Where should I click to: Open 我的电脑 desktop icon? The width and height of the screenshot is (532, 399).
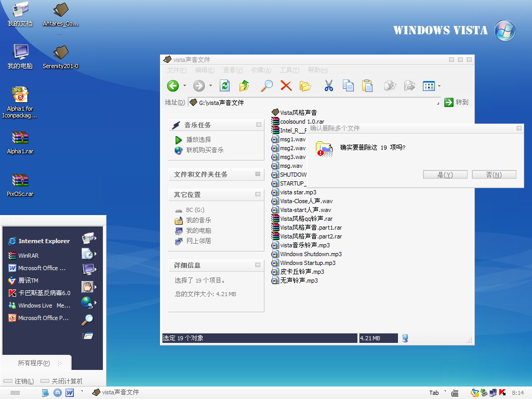(20, 57)
